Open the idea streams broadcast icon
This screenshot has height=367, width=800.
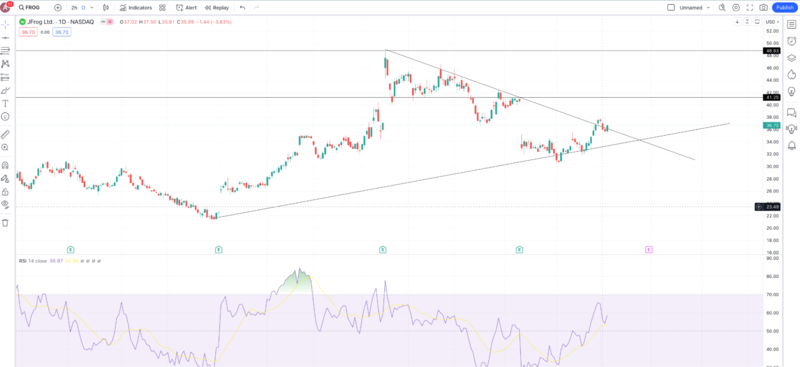(791, 129)
